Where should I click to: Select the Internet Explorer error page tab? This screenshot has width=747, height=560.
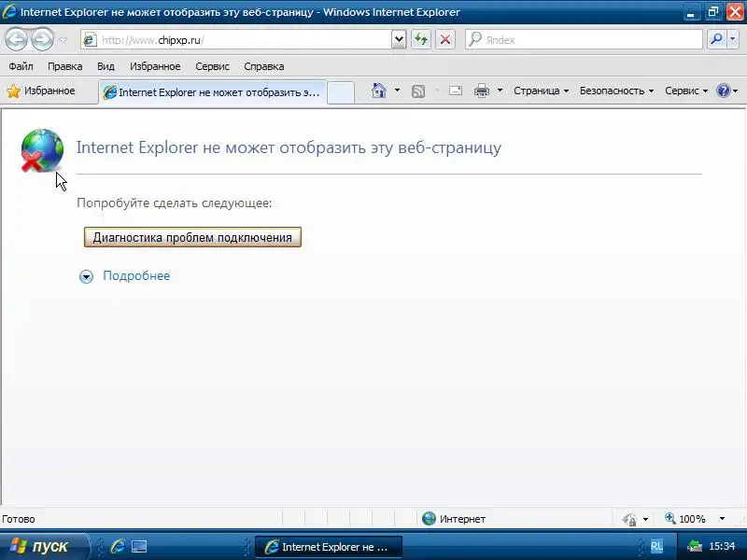coord(213,91)
